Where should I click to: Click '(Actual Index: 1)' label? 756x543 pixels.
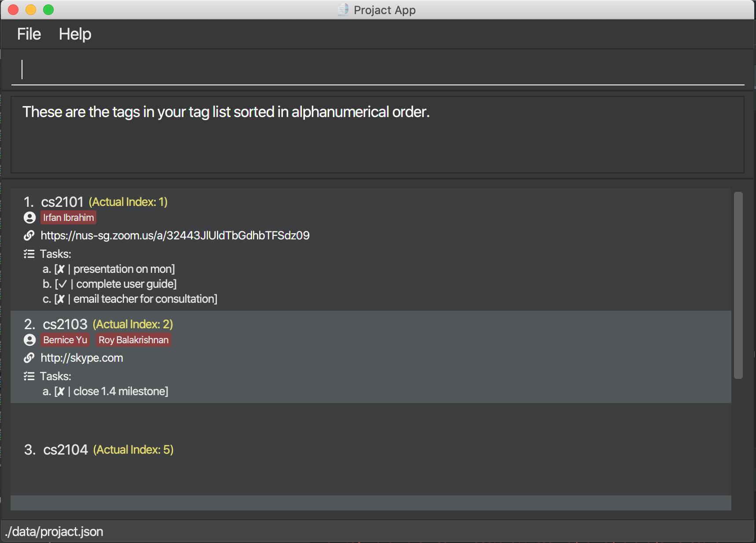tap(128, 202)
